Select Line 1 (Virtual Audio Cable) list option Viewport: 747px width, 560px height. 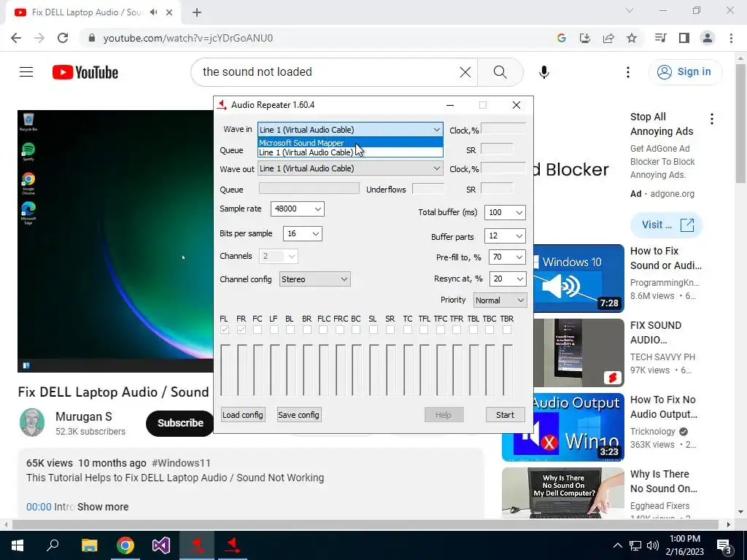tap(350, 152)
